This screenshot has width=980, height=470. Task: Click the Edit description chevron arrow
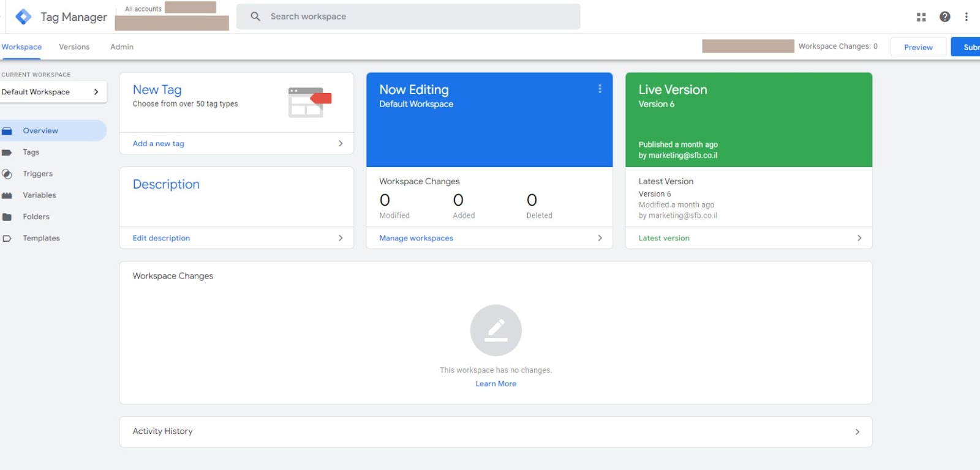pyautogui.click(x=341, y=238)
